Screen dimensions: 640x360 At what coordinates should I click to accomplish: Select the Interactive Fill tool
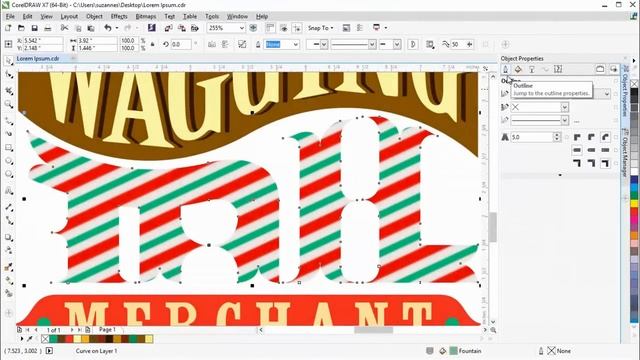coord(9,280)
